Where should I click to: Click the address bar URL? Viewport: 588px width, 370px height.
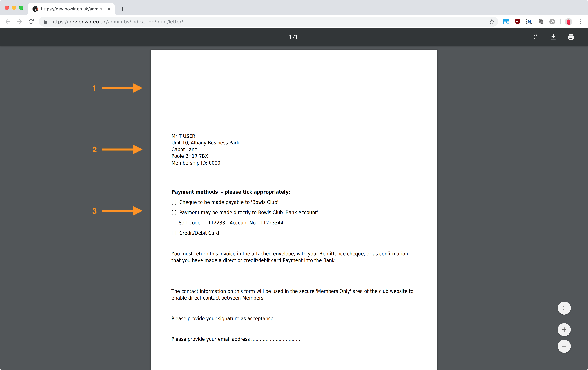(x=117, y=22)
